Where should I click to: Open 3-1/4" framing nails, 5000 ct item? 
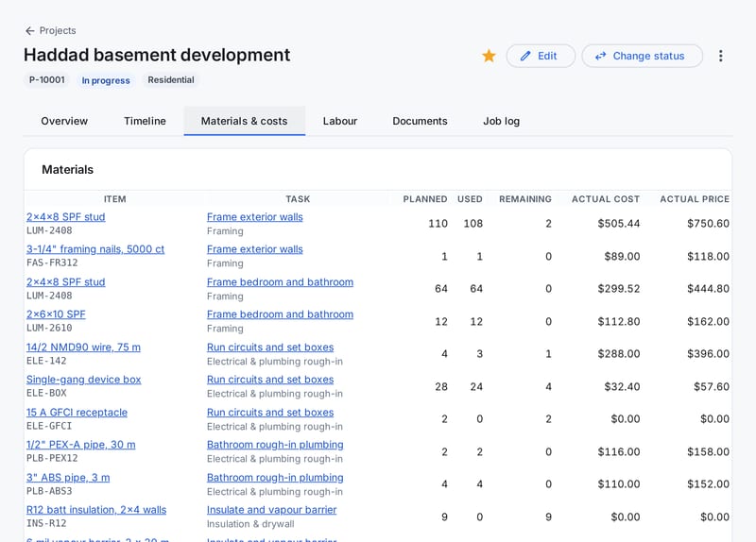(x=95, y=249)
